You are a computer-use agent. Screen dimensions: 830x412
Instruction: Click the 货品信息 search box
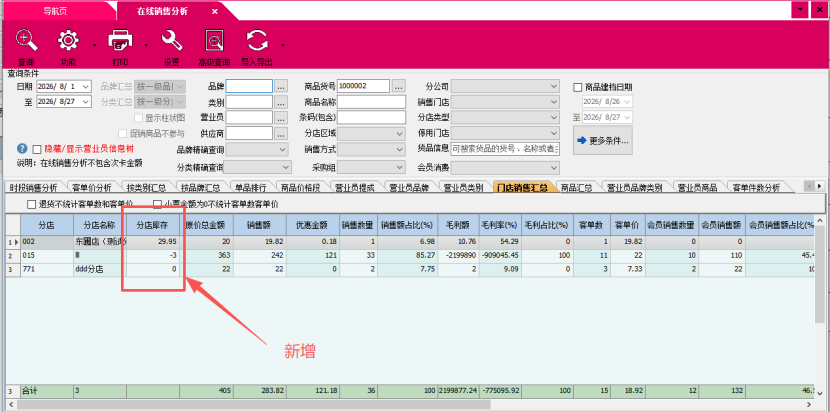pyautogui.click(x=505, y=149)
